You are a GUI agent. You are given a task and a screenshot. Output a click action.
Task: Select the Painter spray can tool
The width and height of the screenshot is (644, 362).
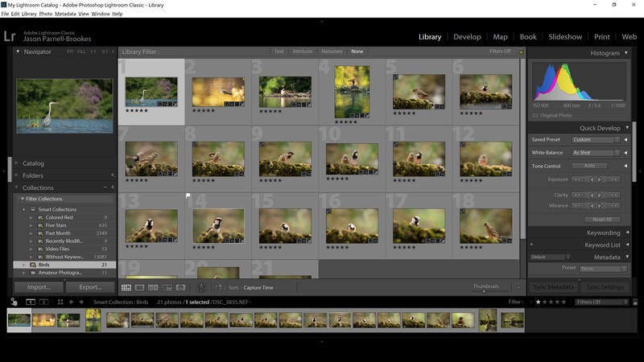[201, 288]
